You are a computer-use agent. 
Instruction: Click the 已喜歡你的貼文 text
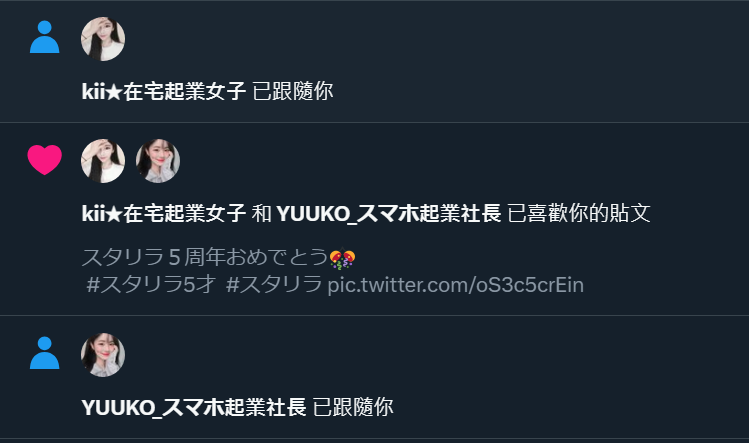pos(578,213)
